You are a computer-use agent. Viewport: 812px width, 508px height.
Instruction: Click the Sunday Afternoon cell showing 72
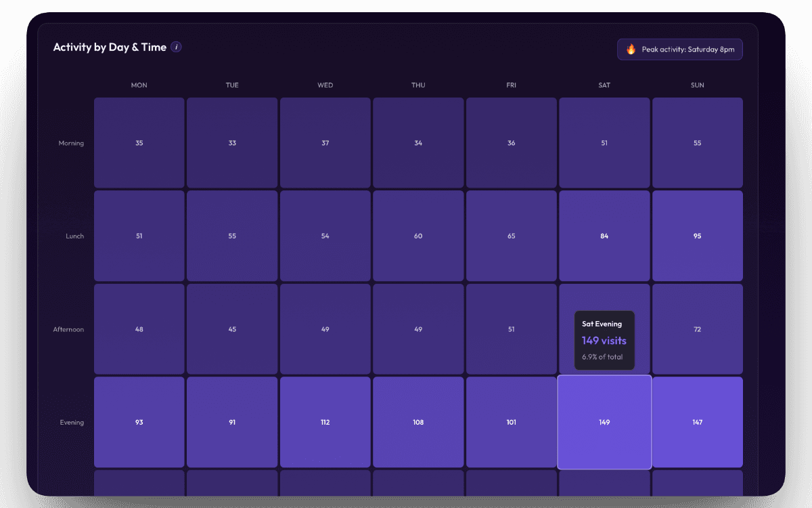click(697, 329)
